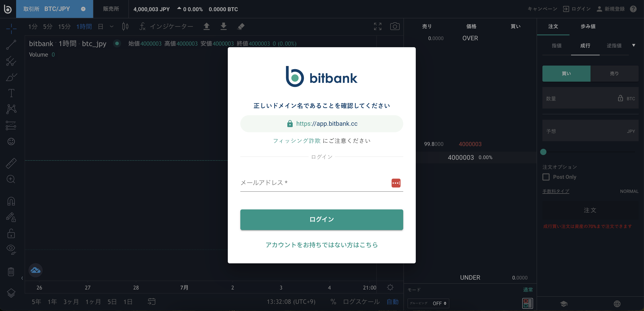The image size is (644, 311).
Task: Click the password manager icon in email field
Action: [396, 183]
